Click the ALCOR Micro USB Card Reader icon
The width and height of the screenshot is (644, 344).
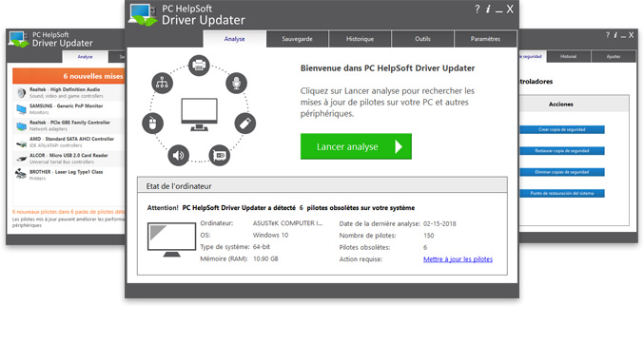(21, 159)
